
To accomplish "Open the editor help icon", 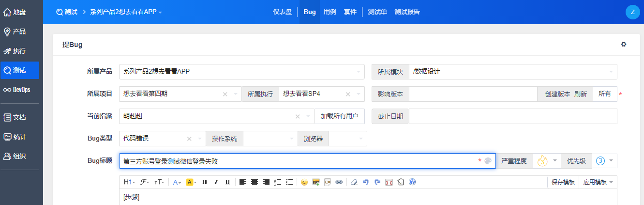I will (x=412, y=182).
